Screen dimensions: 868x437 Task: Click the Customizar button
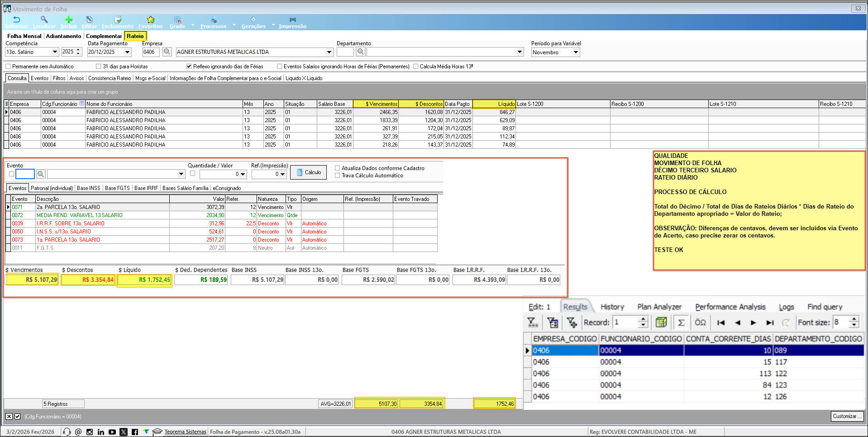coord(847,416)
